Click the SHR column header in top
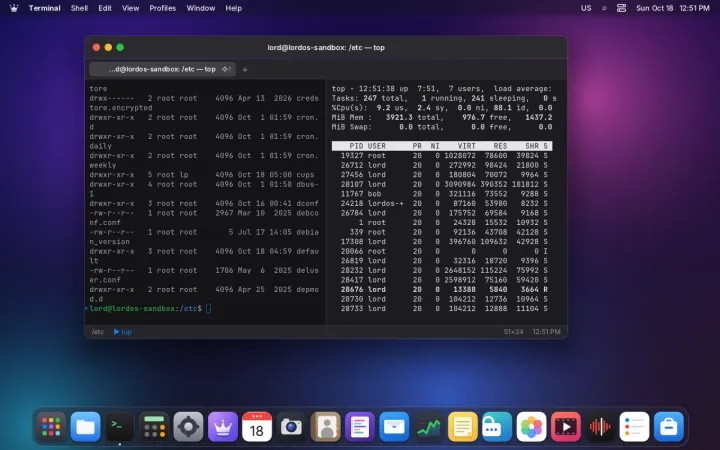This screenshot has height=450, width=720. [x=532, y=146]
